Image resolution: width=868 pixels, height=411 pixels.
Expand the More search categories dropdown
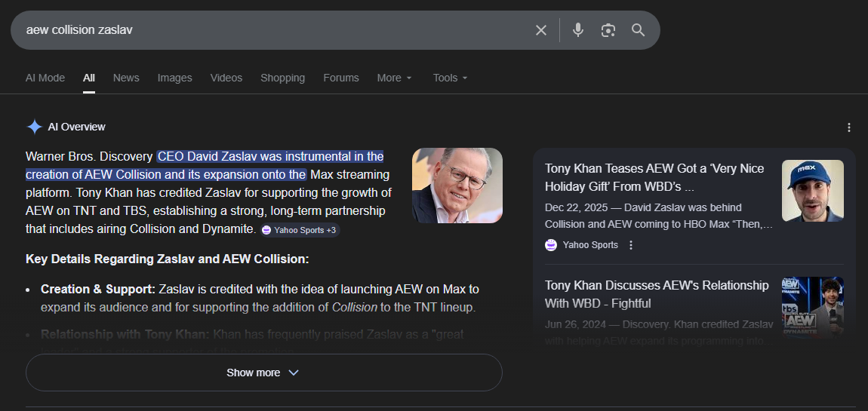click(394, 78)
